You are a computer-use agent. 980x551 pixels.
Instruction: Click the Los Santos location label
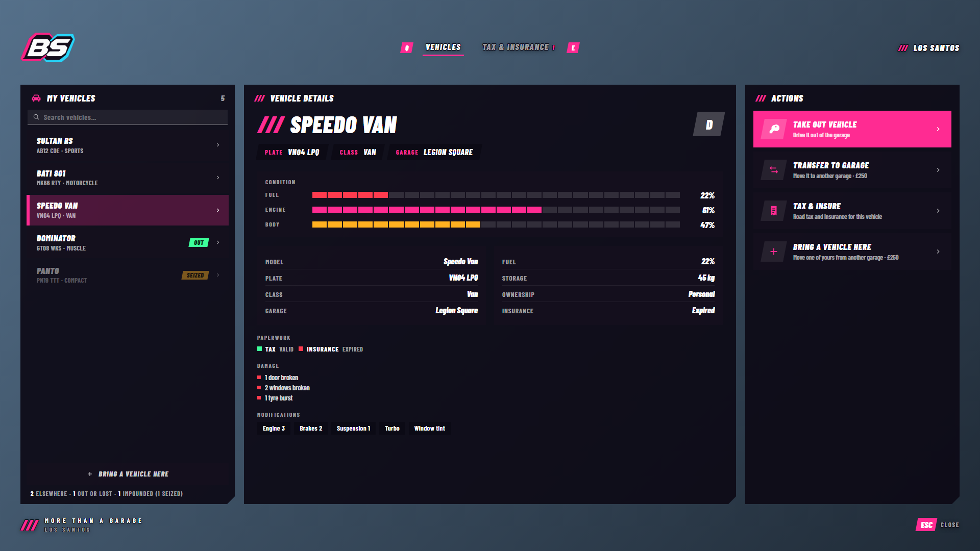pos(929,48)
